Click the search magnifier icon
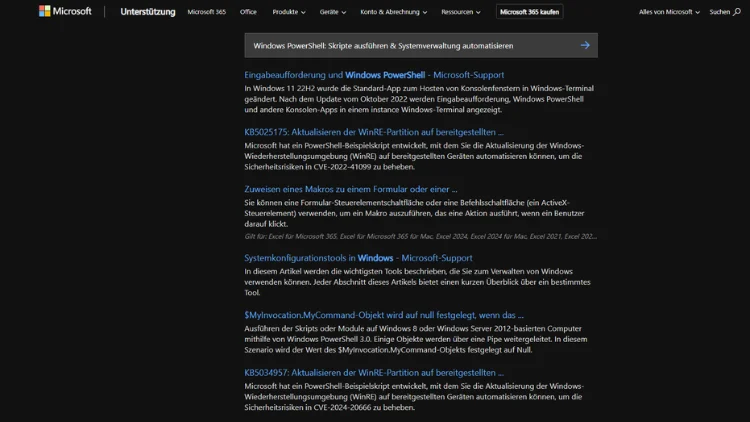The height and width of the screenshot is (422, 750). click(x=737, y=11)
